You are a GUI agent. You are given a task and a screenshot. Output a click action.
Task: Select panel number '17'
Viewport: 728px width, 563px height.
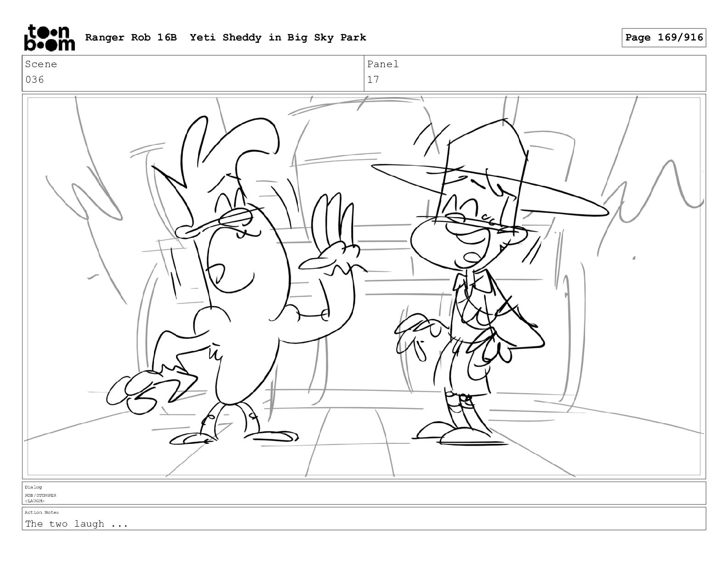(x=373, y=80)
